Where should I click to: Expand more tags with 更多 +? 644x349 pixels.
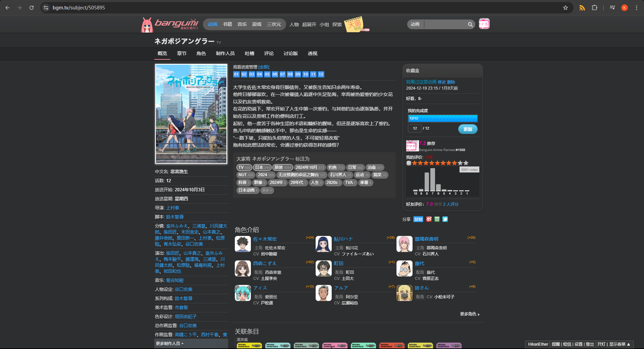click(267, 190)
